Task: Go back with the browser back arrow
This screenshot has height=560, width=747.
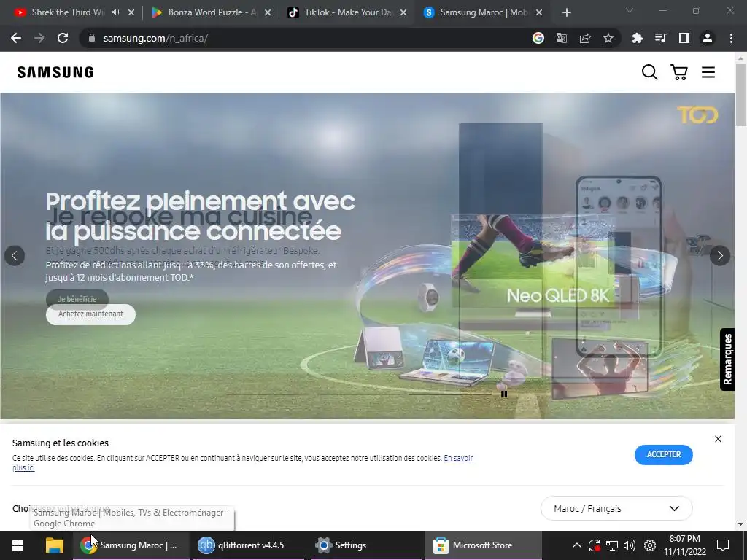Action: [x=16, y=38]
